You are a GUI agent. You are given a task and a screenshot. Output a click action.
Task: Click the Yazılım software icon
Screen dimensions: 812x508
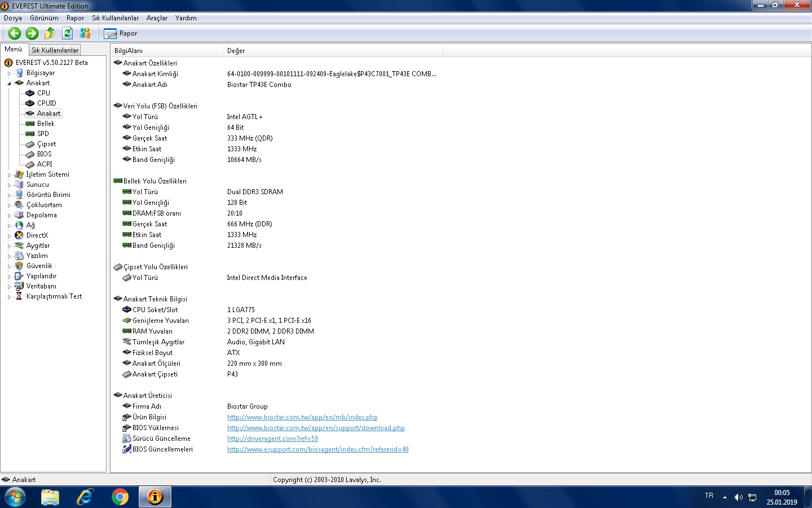click(x=19, y=256)
